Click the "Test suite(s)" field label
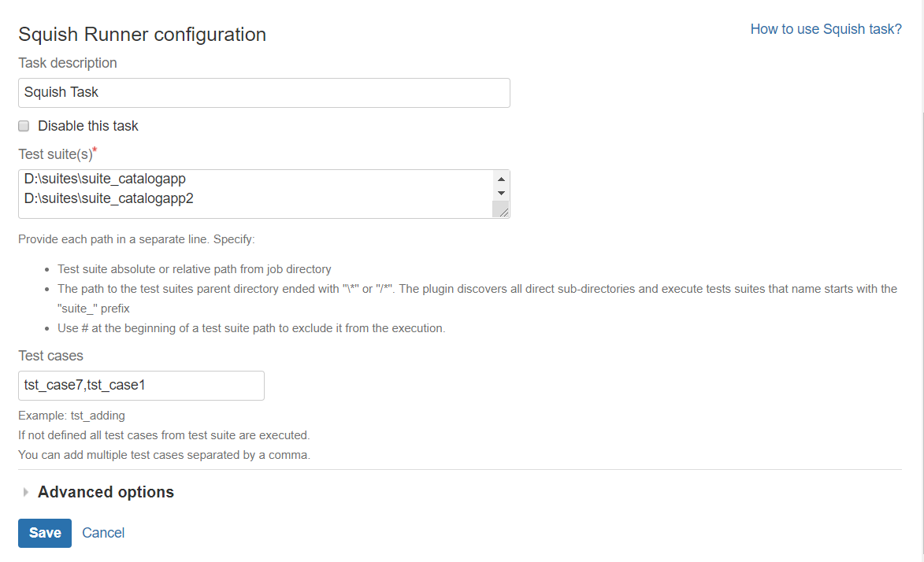The width and height of the screenshot is (924, 562). [x=55, y=154]
